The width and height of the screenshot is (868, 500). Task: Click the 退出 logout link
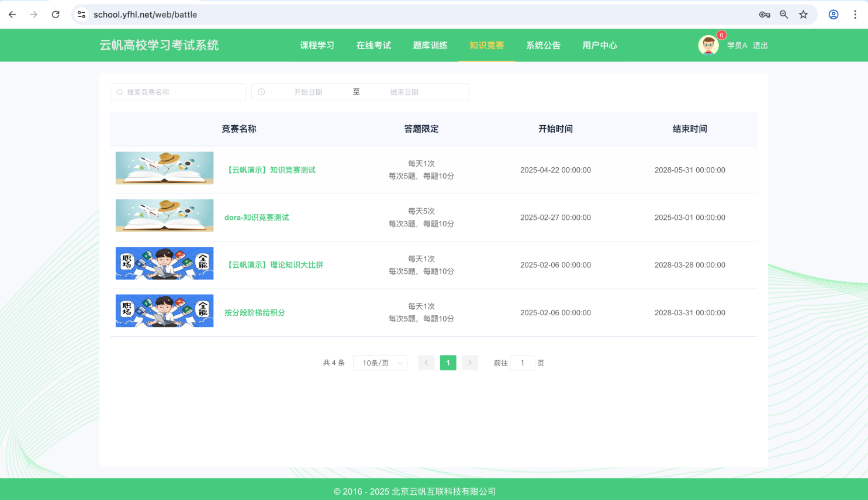(760, 46)
